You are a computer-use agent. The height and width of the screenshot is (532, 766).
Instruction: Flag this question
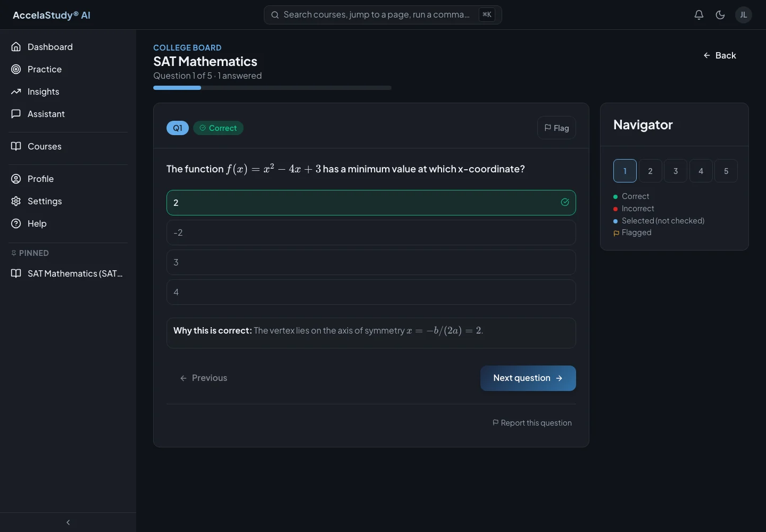556,128
